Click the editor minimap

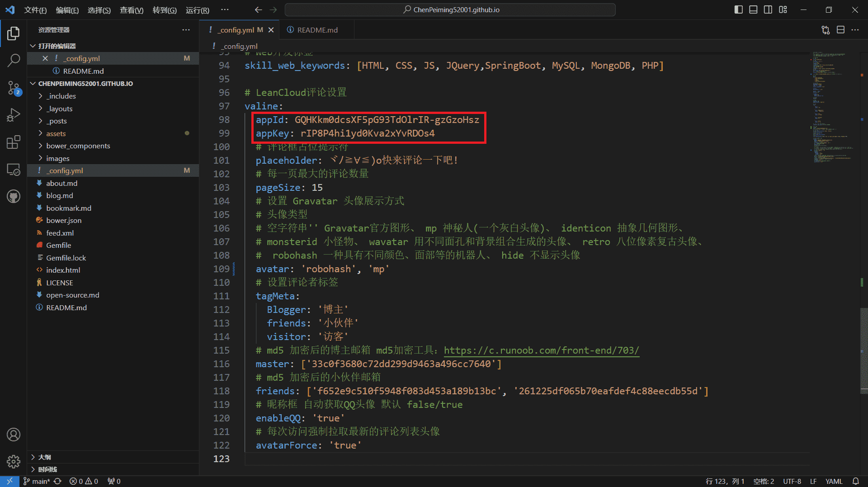(x=835, y=108)
